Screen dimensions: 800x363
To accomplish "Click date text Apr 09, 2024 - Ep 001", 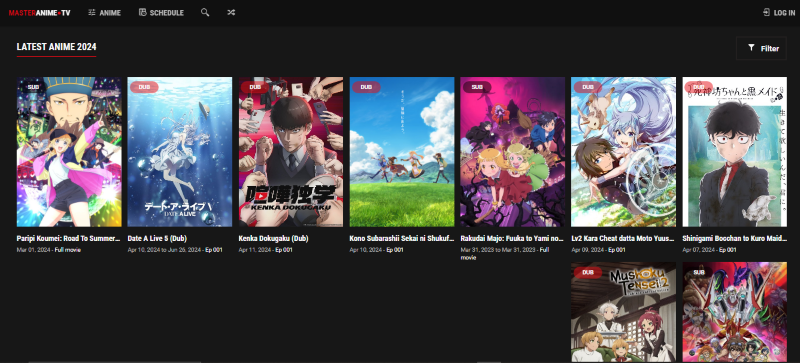I will [x=598, y=250].
